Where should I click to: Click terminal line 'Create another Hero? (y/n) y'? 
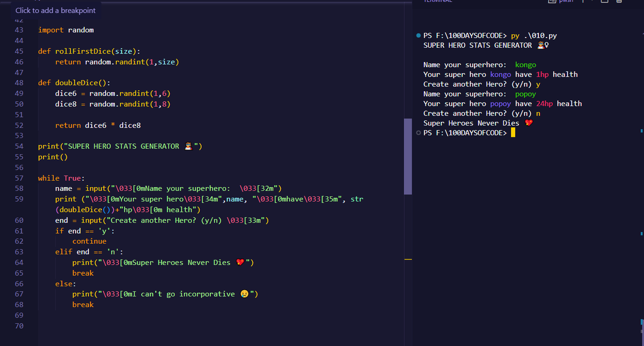[482, 84]
